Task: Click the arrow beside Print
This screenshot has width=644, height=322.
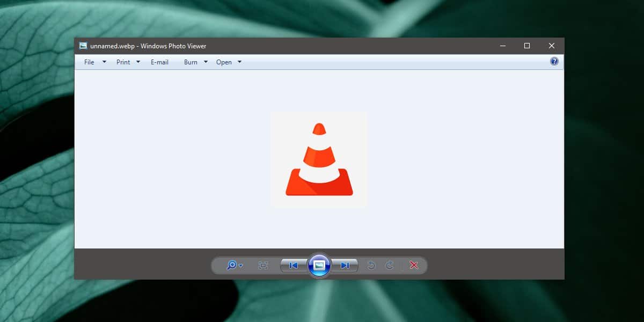Action: [x=138, y=62]
